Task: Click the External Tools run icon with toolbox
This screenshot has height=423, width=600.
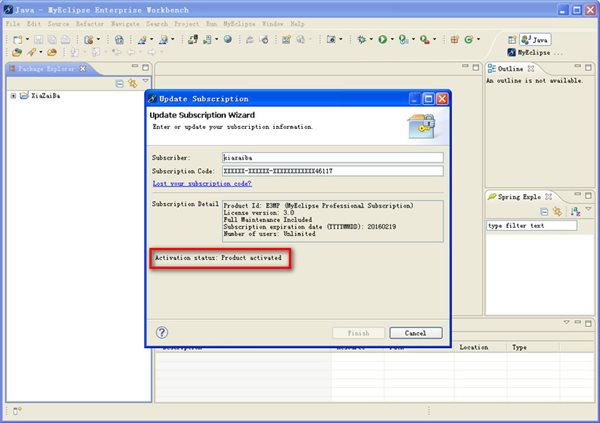Action: 424,39
